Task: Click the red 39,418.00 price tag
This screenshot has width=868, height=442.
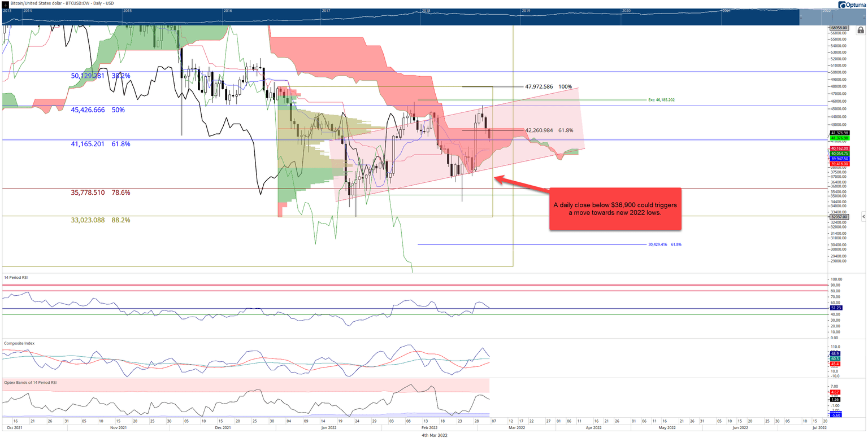Action: pos(839,164)
